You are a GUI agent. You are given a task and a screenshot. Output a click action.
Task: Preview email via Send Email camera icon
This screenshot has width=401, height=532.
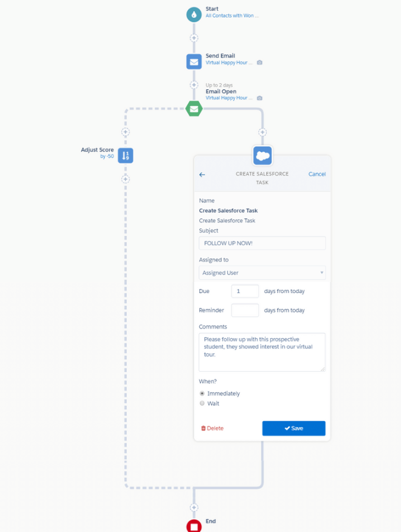click(x=259, y=63)
